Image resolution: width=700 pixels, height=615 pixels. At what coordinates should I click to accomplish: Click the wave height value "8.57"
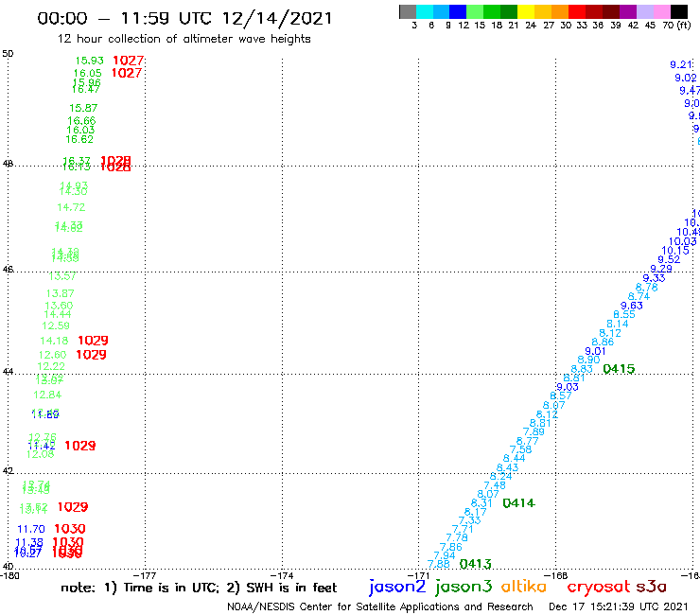tap(561, 395)
